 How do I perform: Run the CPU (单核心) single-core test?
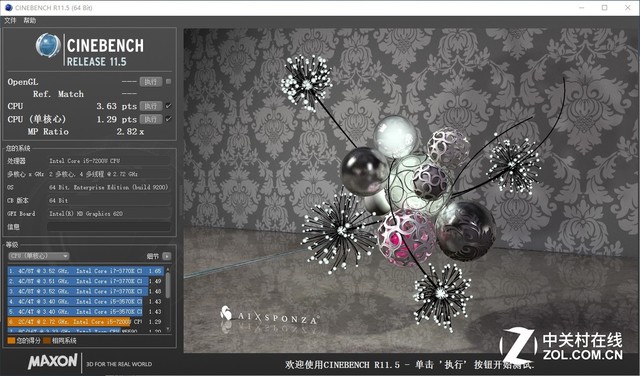point(151,119)
